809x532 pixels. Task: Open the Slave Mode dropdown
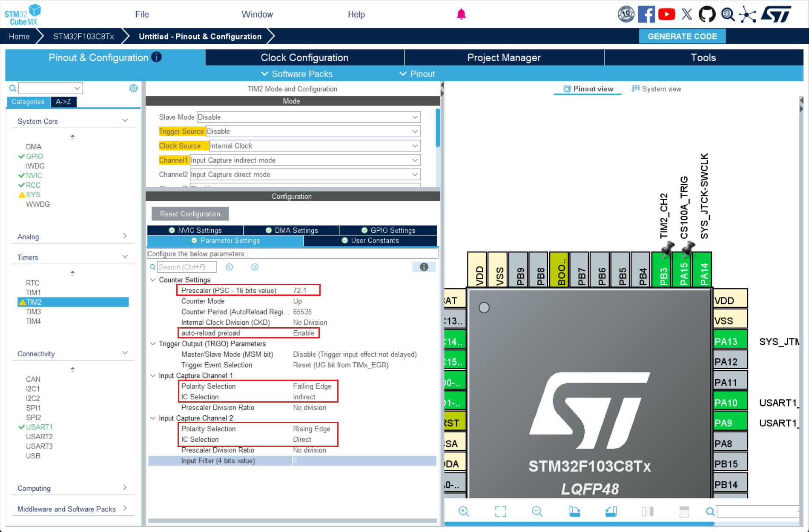(x=309, y=117)
